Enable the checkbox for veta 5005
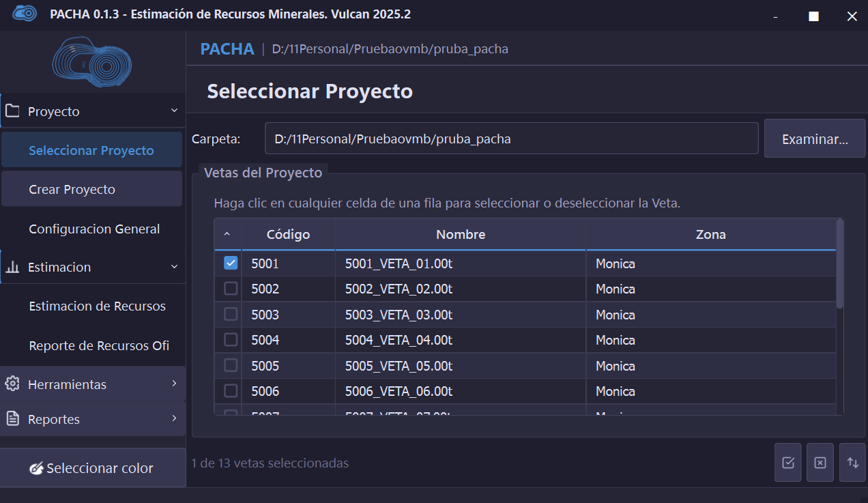Image resolution: width=868 pixels, height=503 pixels. click(x=231, y=365)
